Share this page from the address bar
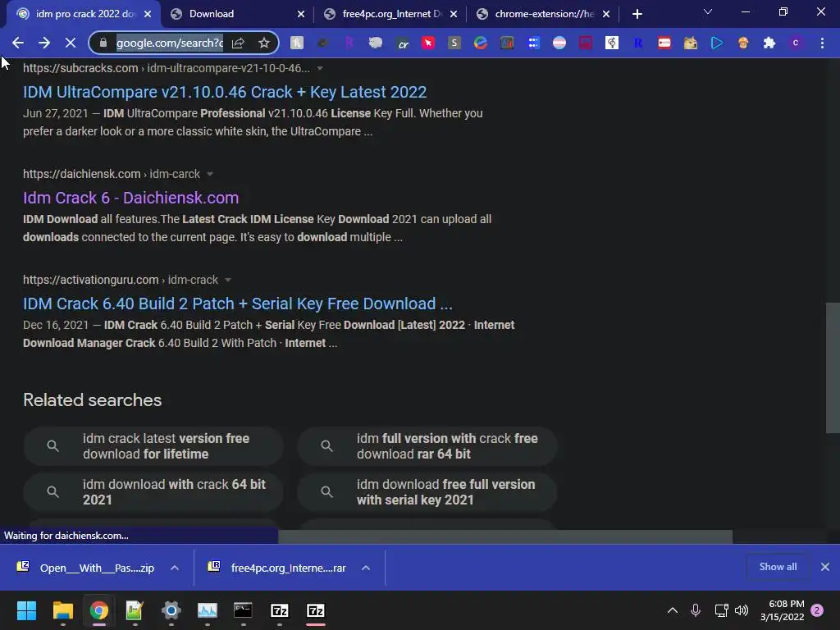This screenshot has height=630, width=840. 238,43
